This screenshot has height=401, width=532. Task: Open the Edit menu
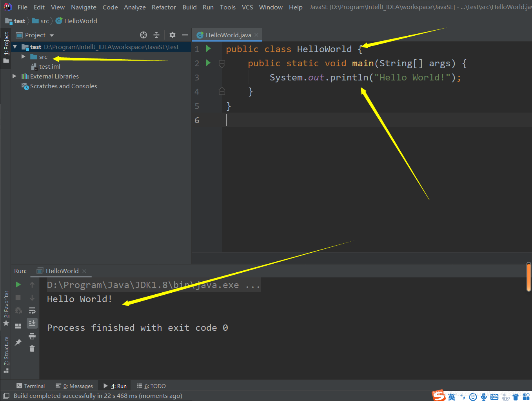(x=39, y=7)
